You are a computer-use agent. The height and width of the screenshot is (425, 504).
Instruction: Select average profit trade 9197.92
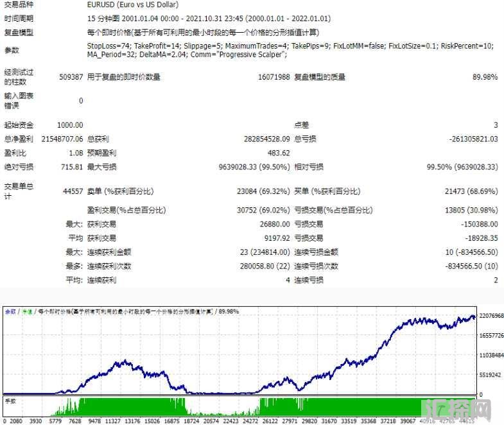click(277, 238)
